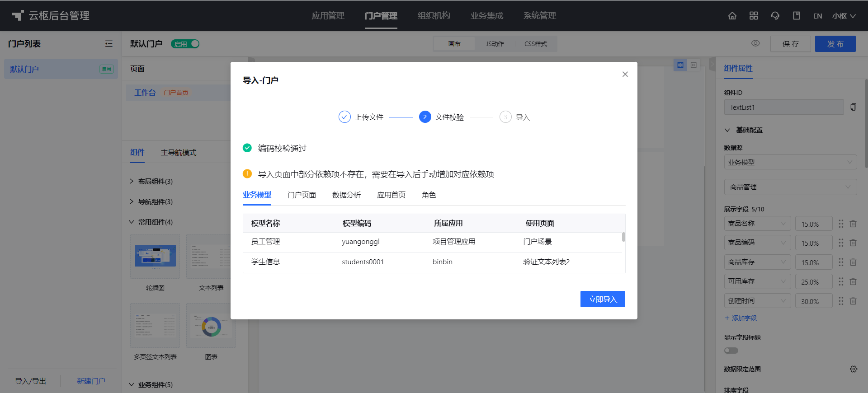Viewport: 868px width, 393px height.
Task: Switch to 数据分析 tab in dialog
Action: coord(346,195)
